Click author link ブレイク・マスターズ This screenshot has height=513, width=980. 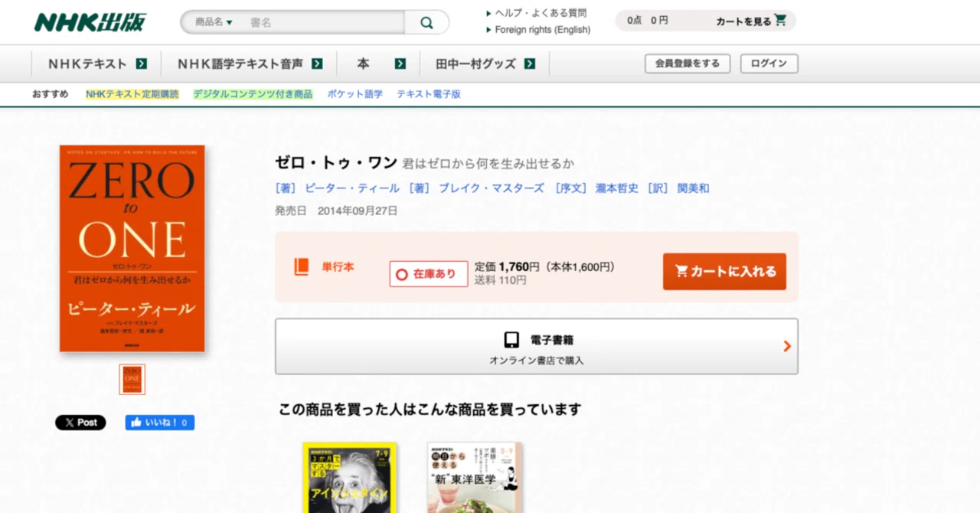click(x=491, y=188)
